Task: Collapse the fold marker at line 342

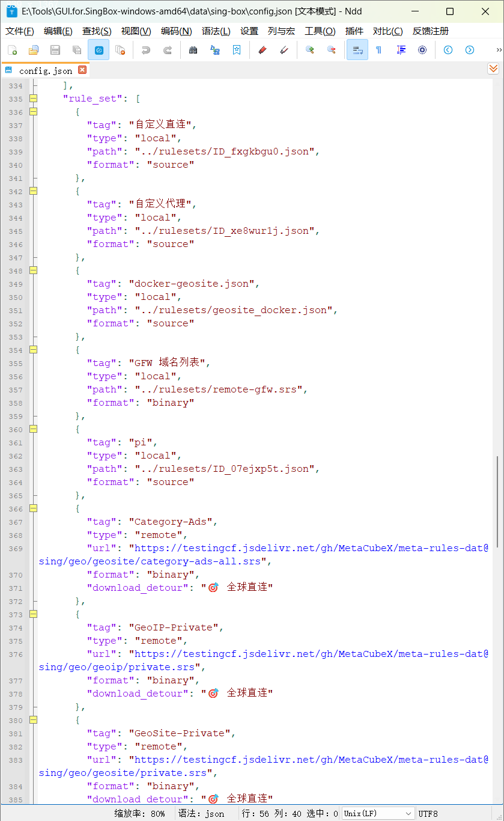Action: click(x=34, y=191)
